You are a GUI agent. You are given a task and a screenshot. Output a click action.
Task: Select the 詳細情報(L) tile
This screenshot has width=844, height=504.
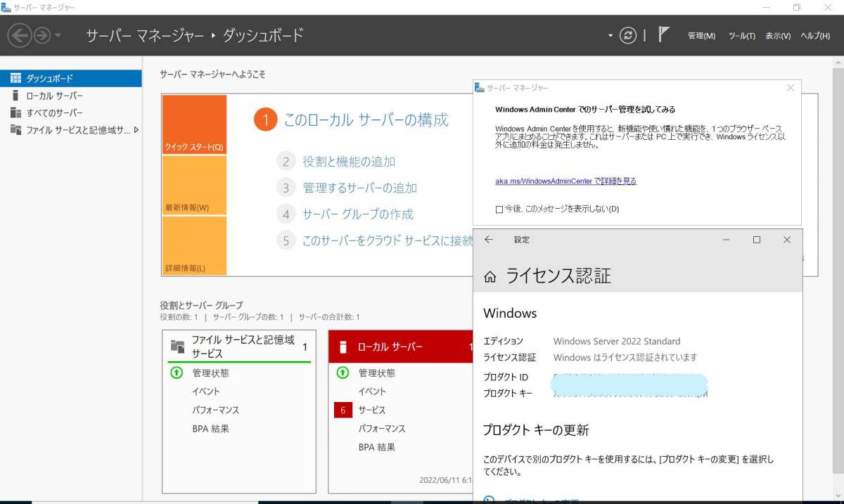(x=194, y=245)
